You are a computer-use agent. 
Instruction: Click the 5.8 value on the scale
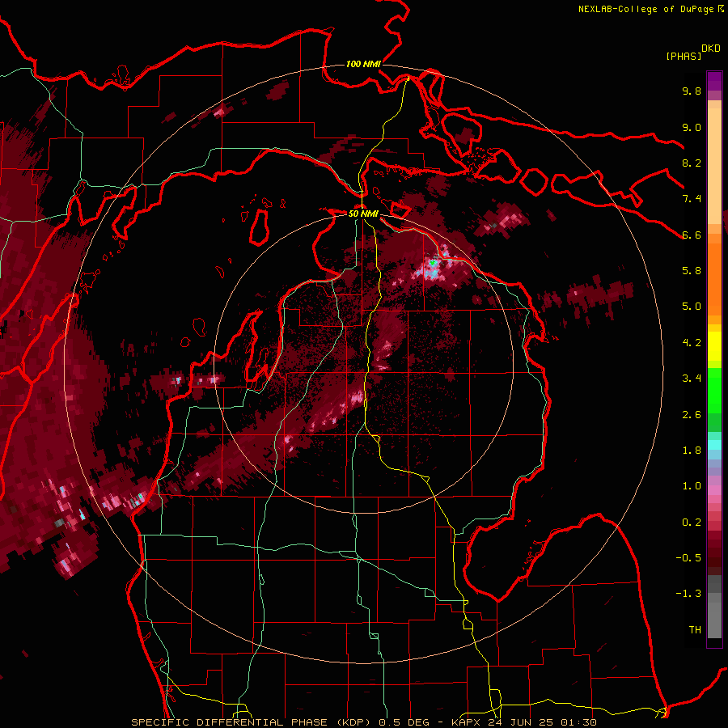tap(692, 271)
